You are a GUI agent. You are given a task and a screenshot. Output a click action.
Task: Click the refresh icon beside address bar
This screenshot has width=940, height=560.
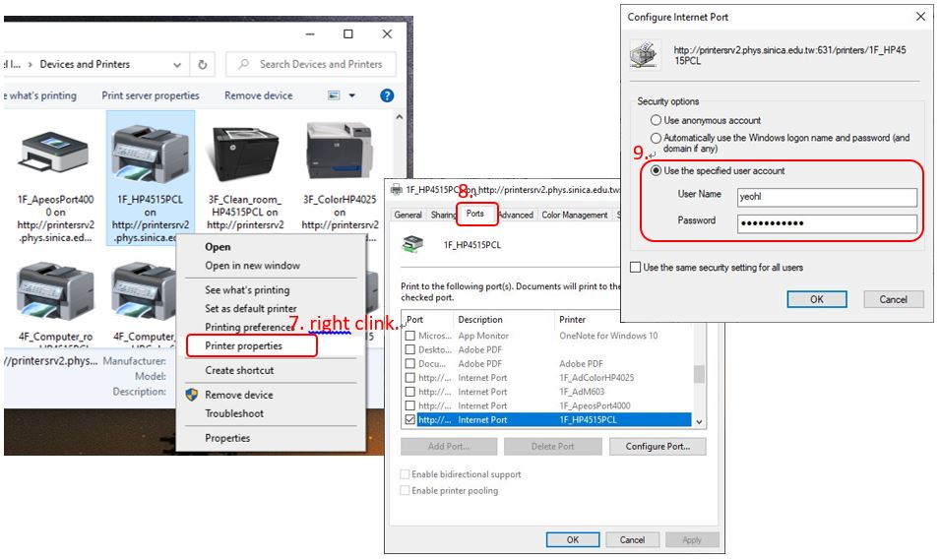[203, 65]
